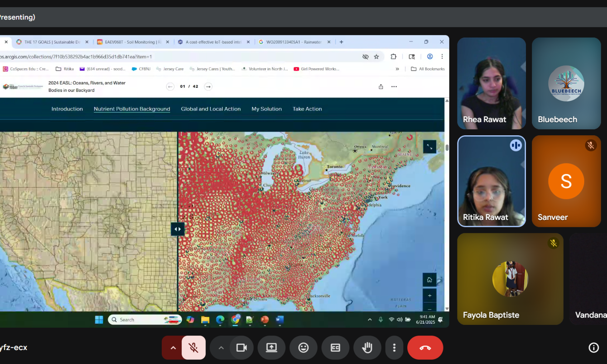Switch to THE 17 GOALS browser tab

[52, 42]
